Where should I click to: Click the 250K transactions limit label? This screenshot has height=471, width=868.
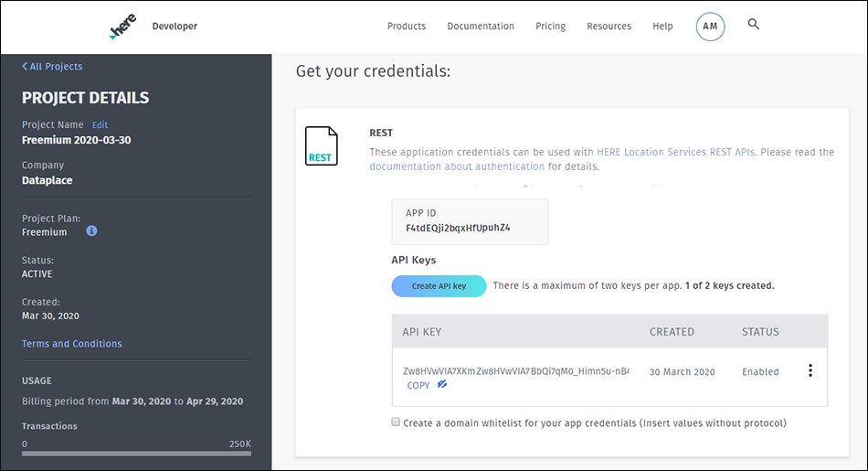point(240,444)
